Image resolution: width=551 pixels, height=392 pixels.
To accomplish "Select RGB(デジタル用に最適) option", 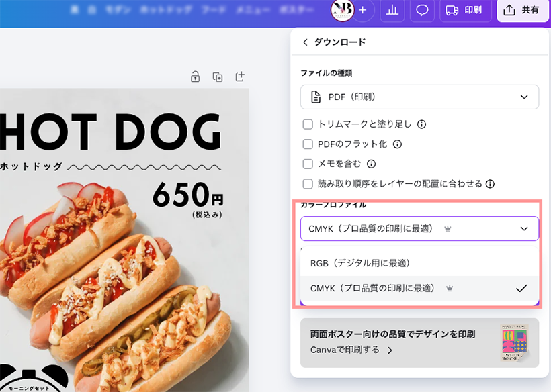I will click(x=360, y=263).
